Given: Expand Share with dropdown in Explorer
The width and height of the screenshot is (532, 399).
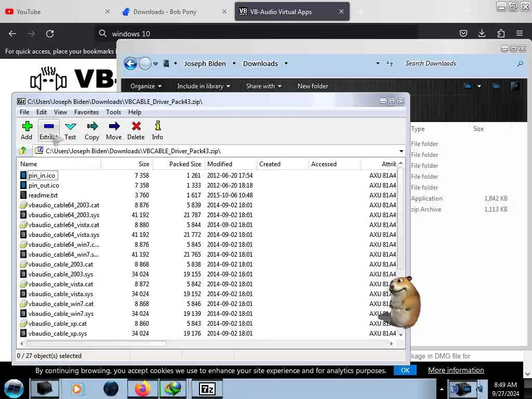Looking at the screenshot, I should tap(263, 86).
